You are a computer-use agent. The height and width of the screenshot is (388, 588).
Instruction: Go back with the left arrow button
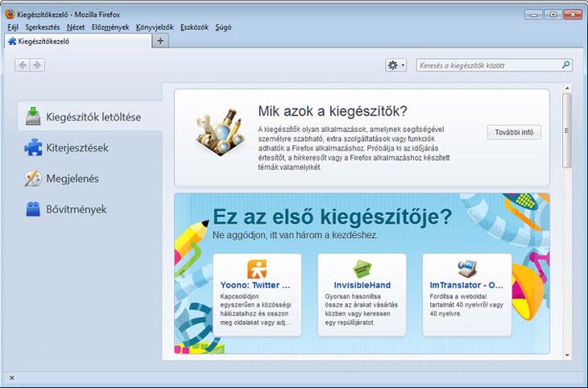(23, 65)
